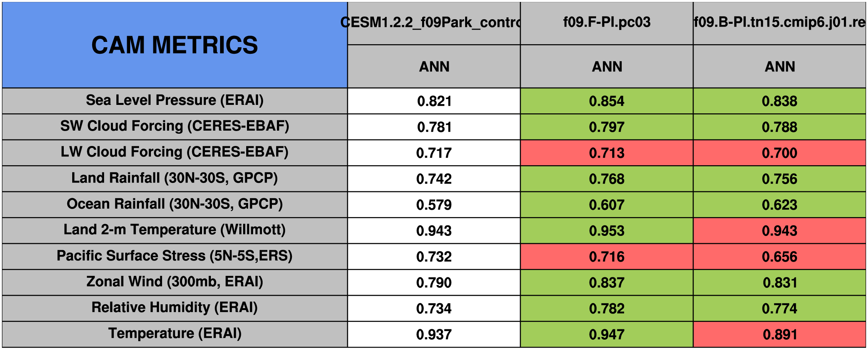This screenshot has width=868, height=350.
Task: Select the Sea Level Pressure (ERAI) row label
Action: coord(174,100)
